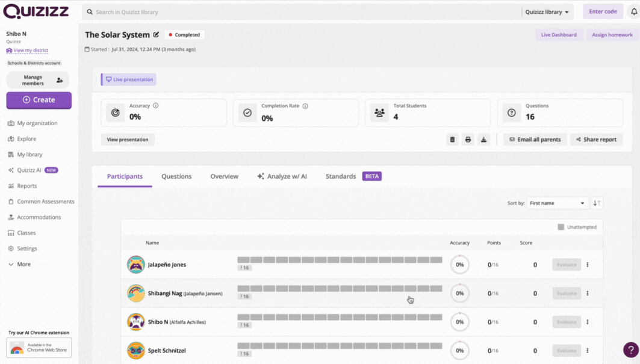Viewport: 640px width, 364px height.
Task: Open notifications bell
Action: pos(634,12)
